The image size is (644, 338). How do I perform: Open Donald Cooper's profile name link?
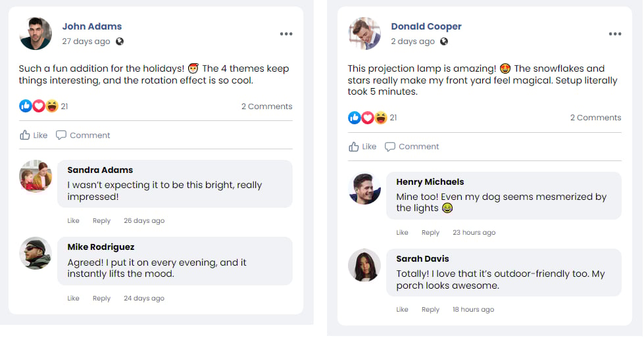(x=426, y=27)
